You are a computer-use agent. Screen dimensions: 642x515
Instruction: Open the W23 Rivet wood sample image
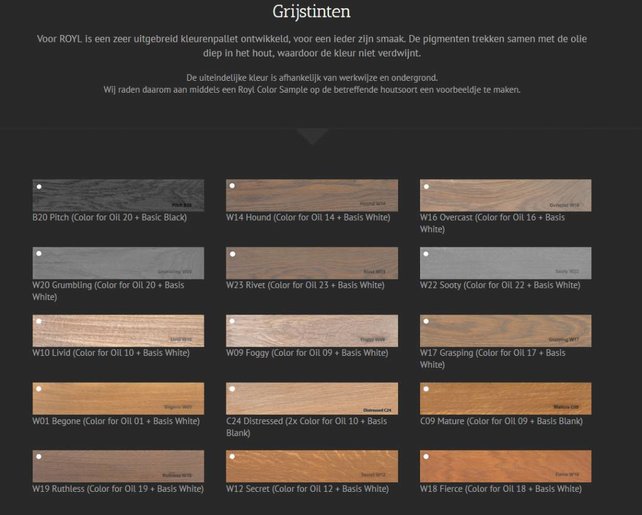[x=312, y=263]
